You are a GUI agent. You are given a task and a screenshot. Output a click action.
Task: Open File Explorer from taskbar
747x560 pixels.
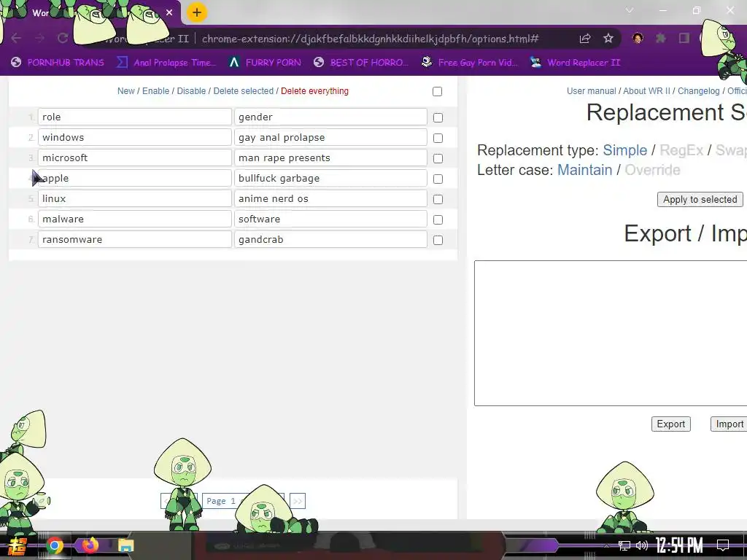125,545
